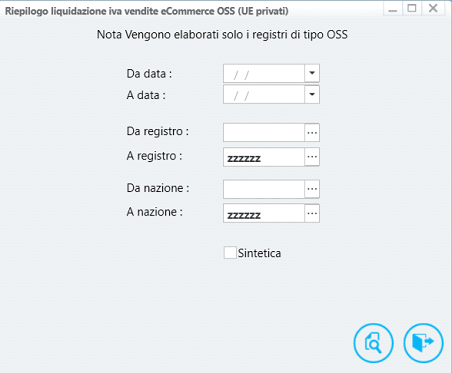
Task: Open the A registro lookup ellipsis button
Action: [x=312, y=157]
